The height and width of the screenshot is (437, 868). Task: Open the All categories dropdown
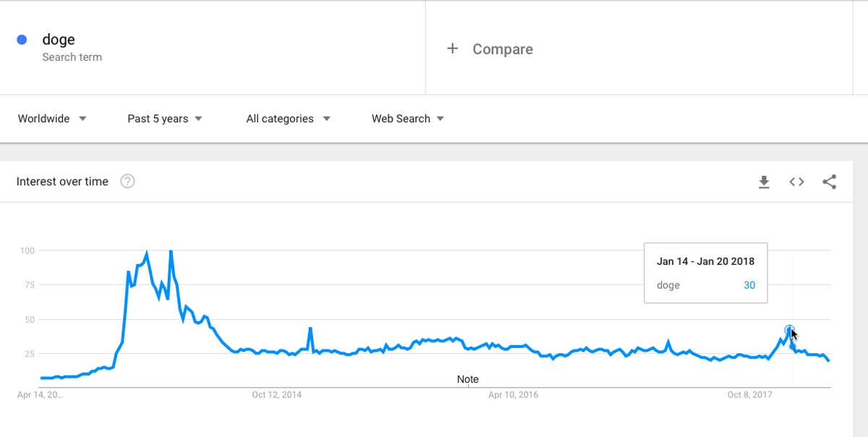[288, 118]
